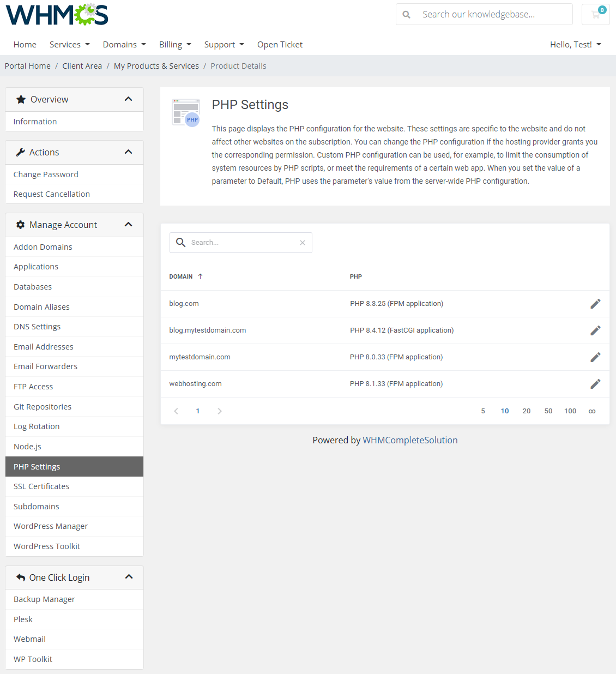Click the pencil icon next to webhosting.com
The image size is (616, 674).
[x=595, y=384]
